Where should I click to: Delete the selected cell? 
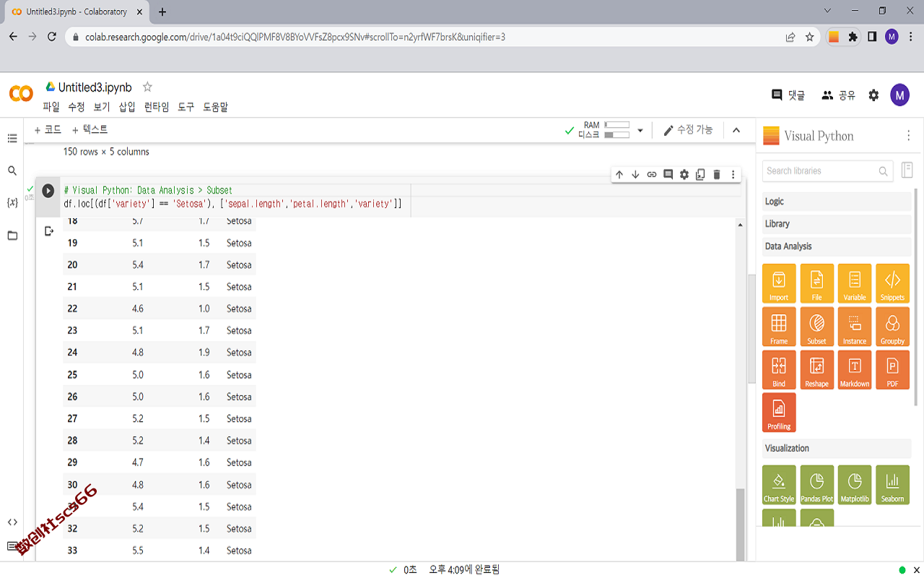pyautogui.click(x=717, y=175)
